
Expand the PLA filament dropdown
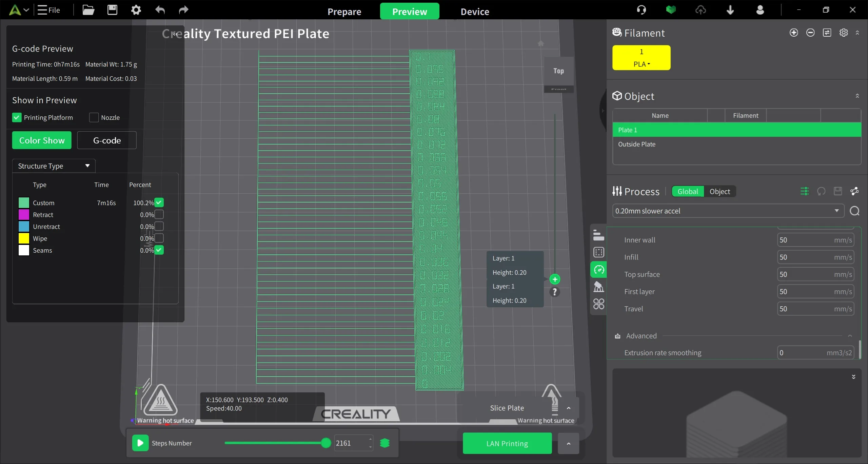(x=641, y=64)
